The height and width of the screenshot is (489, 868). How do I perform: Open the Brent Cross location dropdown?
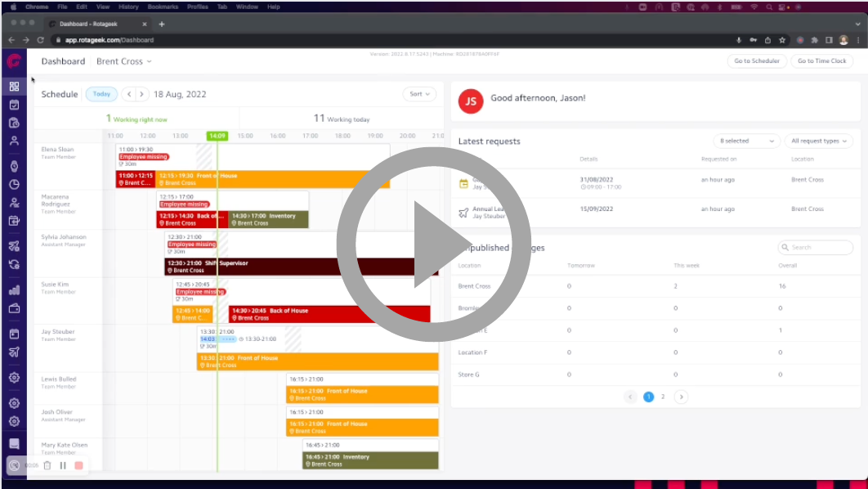point(123,61)
